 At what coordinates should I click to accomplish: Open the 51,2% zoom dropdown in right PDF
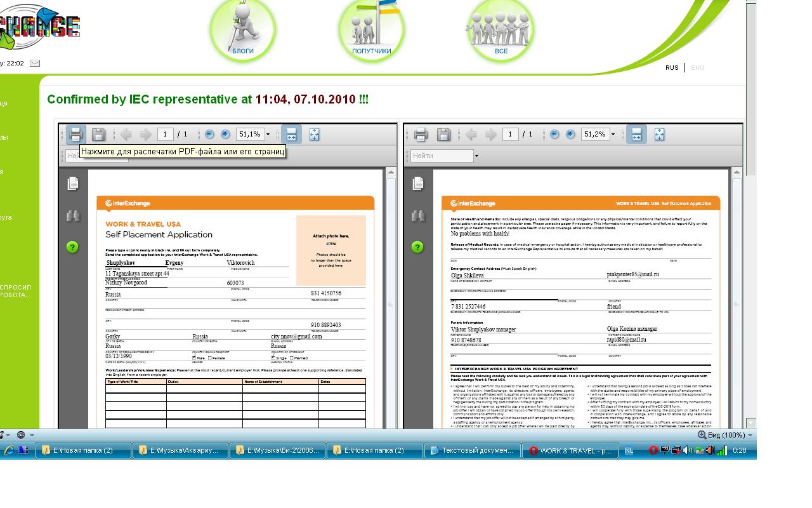pyautogui.click(x=613, y=135)
